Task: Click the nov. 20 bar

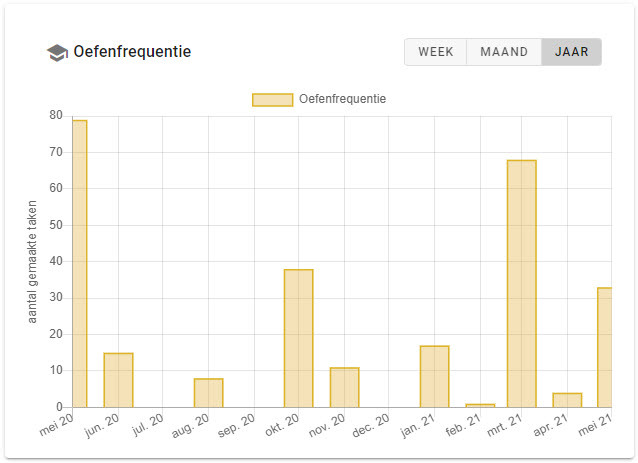Action: pyautogui.click(x=344, y=387)
